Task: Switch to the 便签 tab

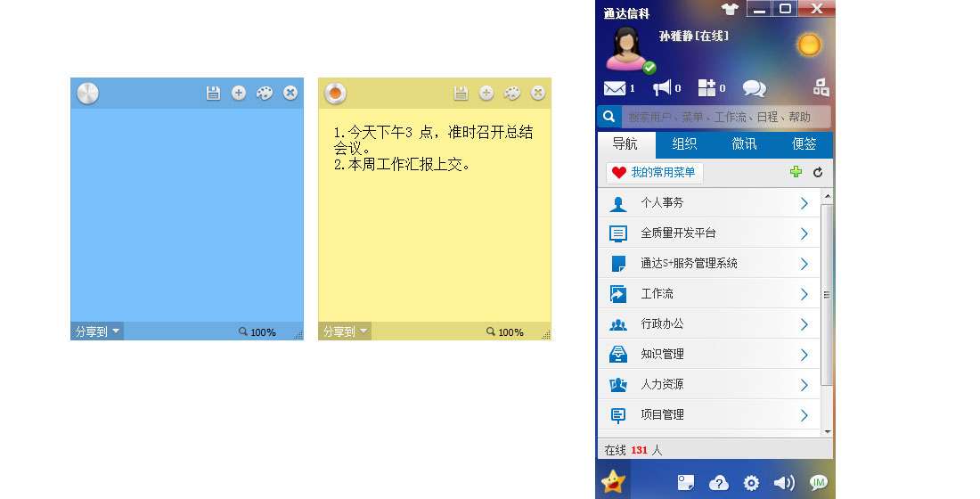Action: 804,144
